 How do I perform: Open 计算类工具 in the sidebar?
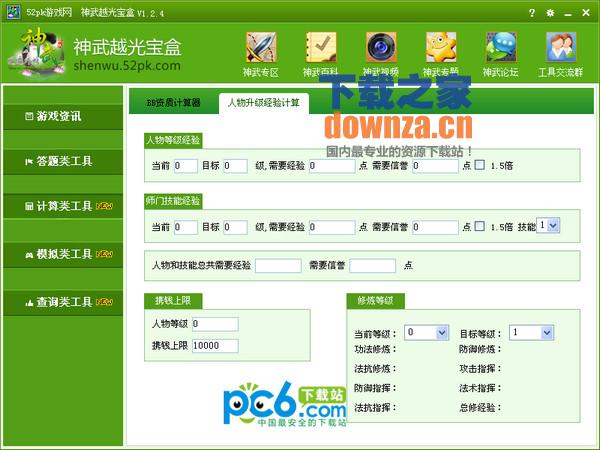click(59, 207)
